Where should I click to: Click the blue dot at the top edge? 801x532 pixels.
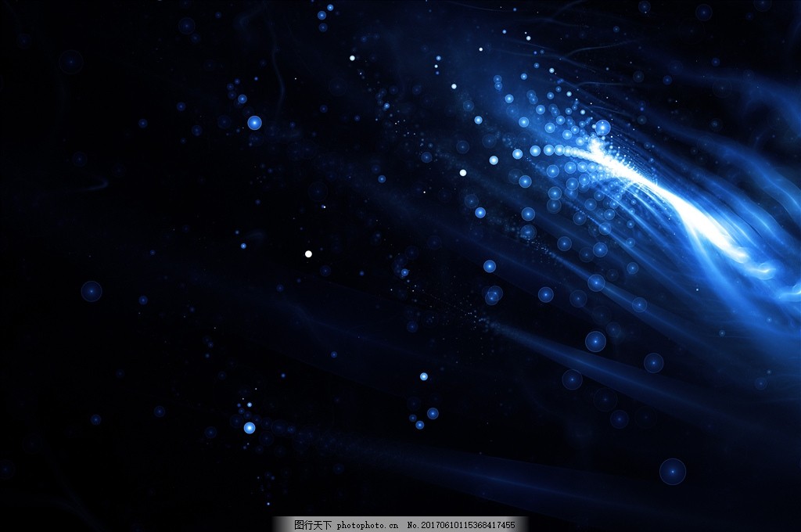coord(321,15)
